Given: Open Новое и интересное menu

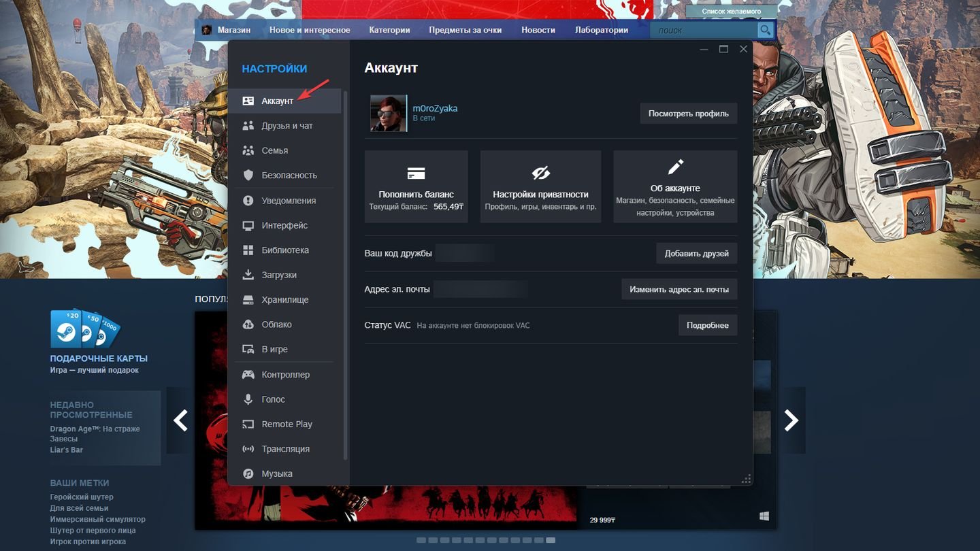Looking at the screenshot, I should click(310, 30).
